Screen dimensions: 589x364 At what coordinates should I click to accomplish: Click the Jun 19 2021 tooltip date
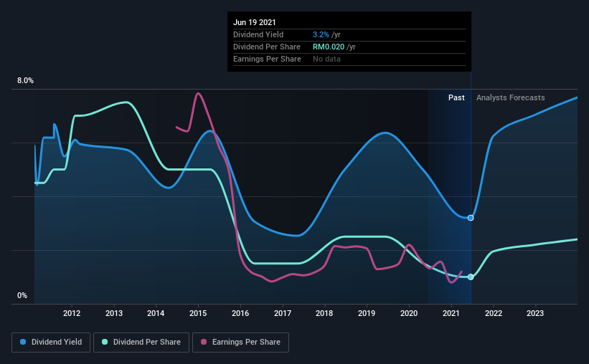[x=254, y=22]
